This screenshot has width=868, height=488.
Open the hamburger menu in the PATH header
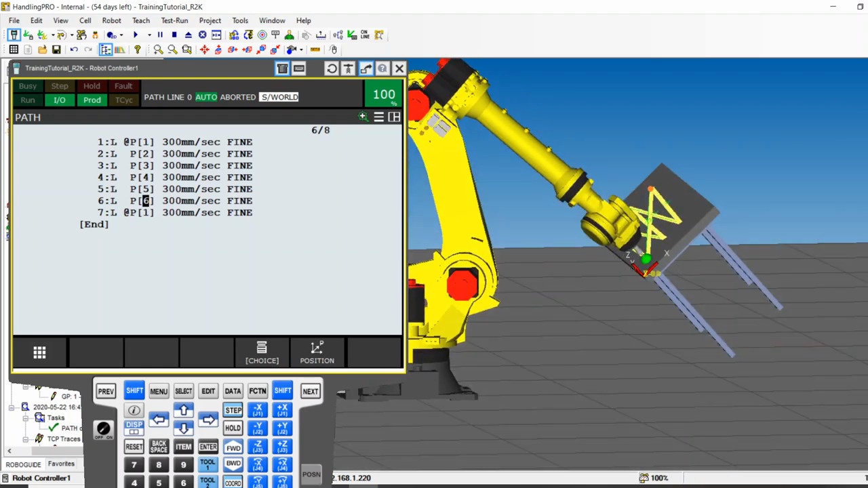coord(378,117)
